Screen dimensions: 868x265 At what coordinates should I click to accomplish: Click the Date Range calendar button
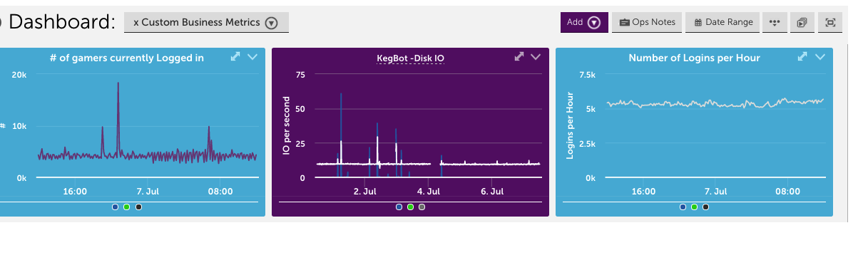coord(723,22)
